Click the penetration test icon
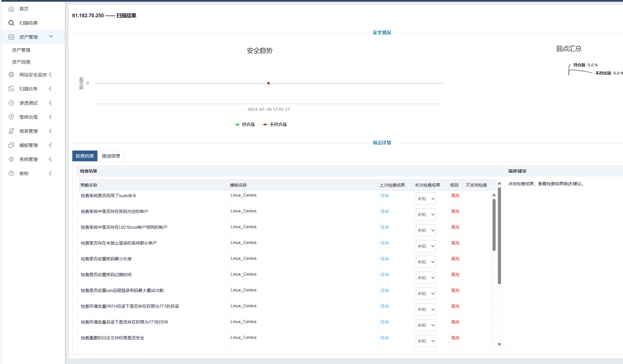This screenshot has height=364, width=623. pyautogui.click(x=11, y=103)
